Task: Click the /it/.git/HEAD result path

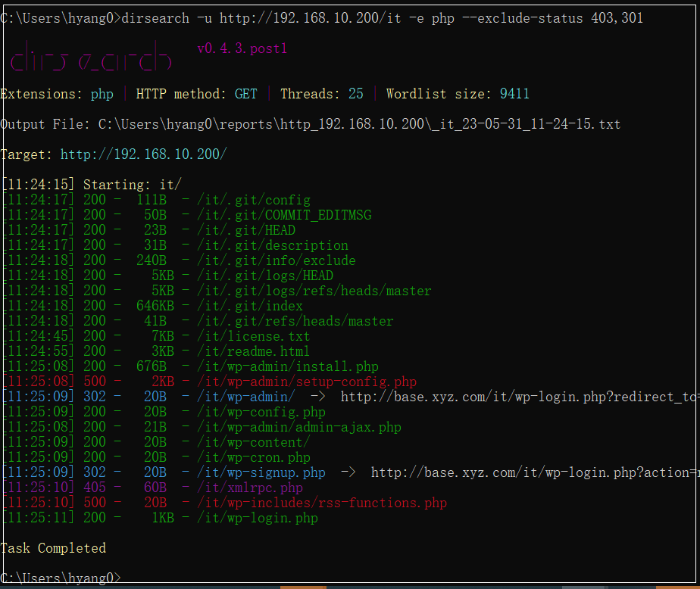Action: coord(246,230)
